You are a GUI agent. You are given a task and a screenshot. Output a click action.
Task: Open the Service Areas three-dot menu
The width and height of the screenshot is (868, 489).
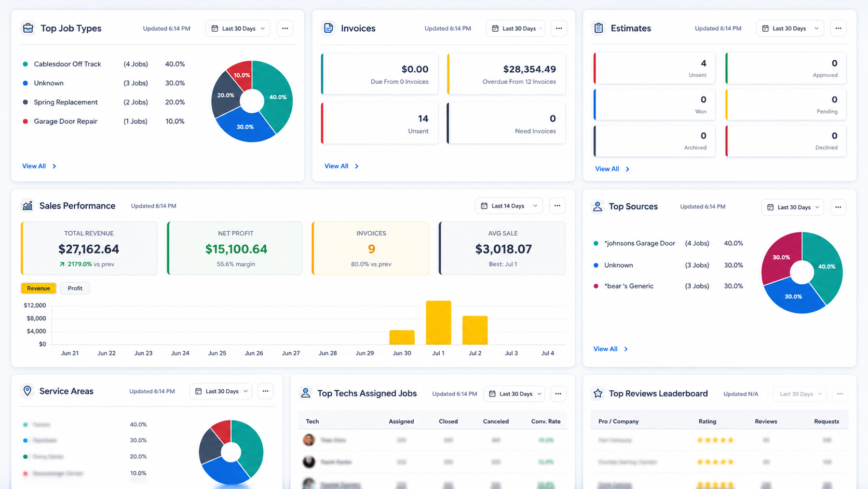(x=265, y=391)
